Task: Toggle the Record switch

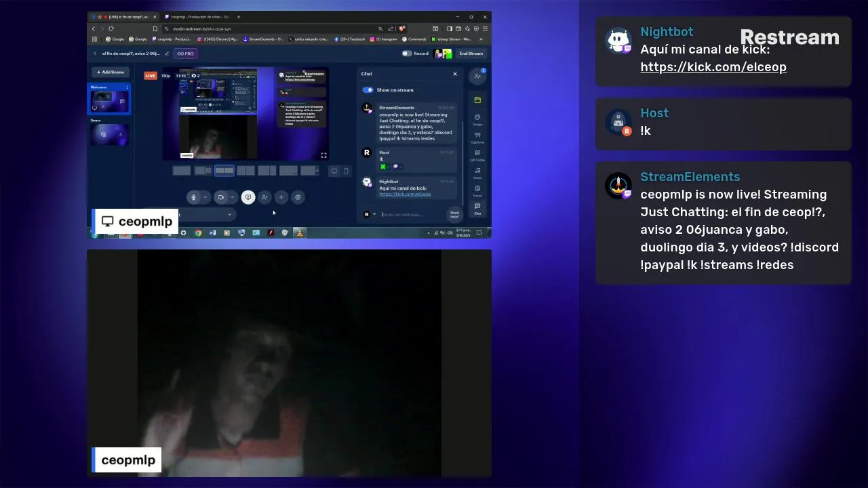Action: pos(407,53)
